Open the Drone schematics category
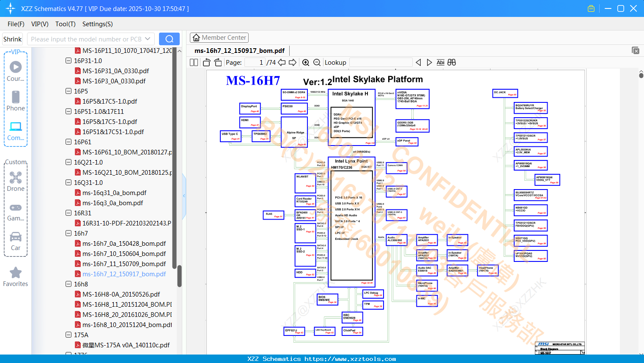 (16, 183)
